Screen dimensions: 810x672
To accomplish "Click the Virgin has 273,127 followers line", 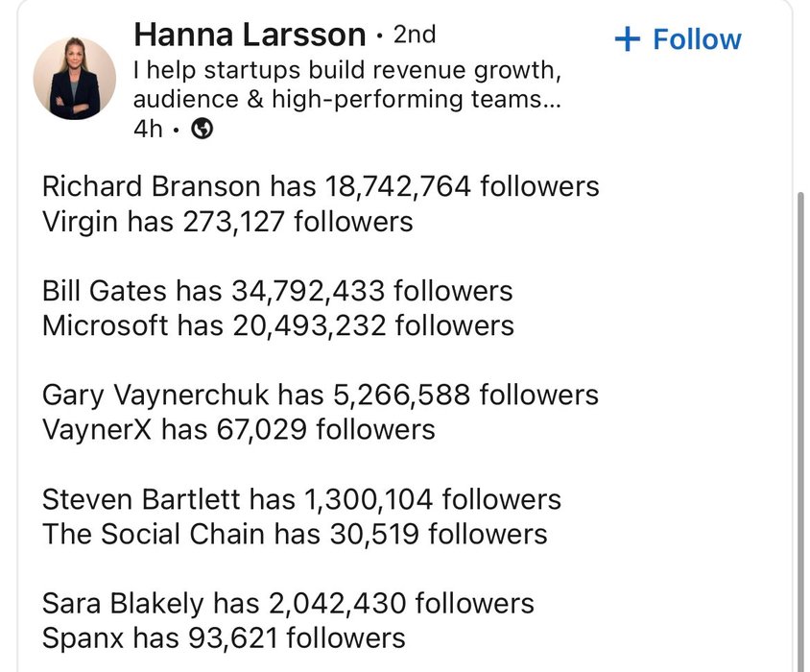I will pyautogui.click(x=227, y=222).
